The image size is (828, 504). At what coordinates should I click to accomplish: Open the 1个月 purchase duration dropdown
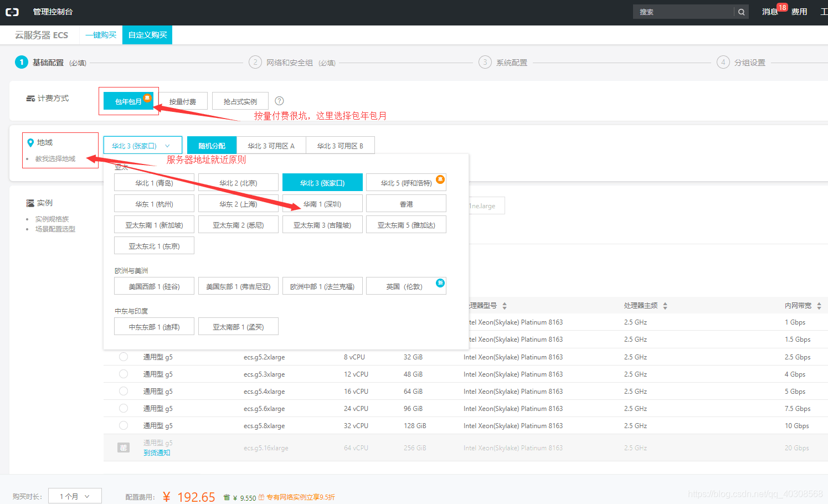click(75, 496)
